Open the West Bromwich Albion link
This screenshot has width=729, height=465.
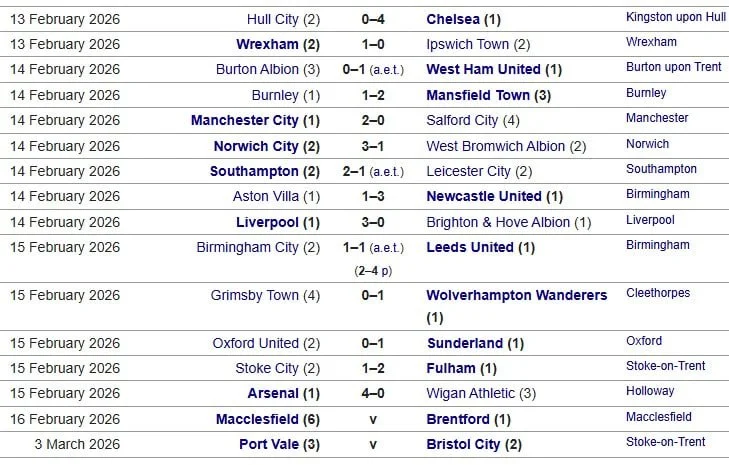496,146
